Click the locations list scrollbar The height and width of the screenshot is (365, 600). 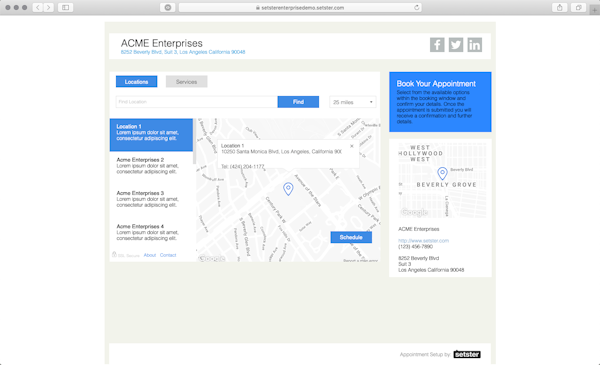[194, 141]
